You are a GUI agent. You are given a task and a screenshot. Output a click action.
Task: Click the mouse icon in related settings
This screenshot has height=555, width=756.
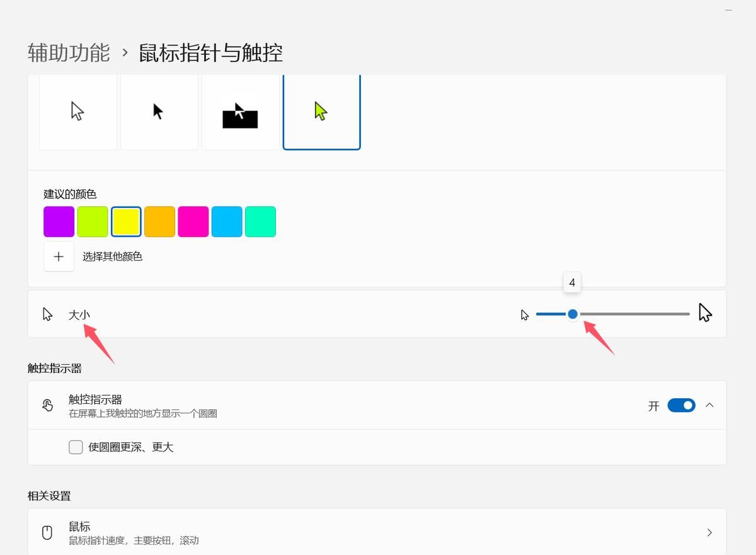[47, 532]
